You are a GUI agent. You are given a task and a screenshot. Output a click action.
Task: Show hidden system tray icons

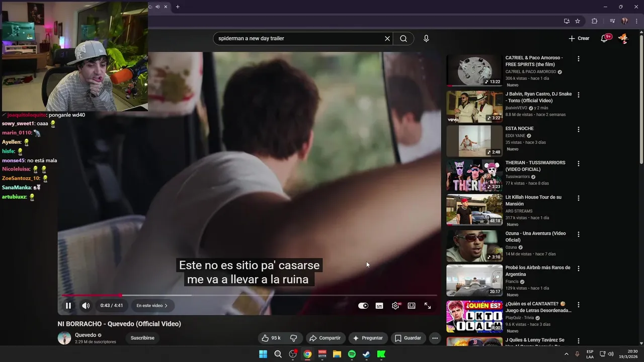pos(567,354)
